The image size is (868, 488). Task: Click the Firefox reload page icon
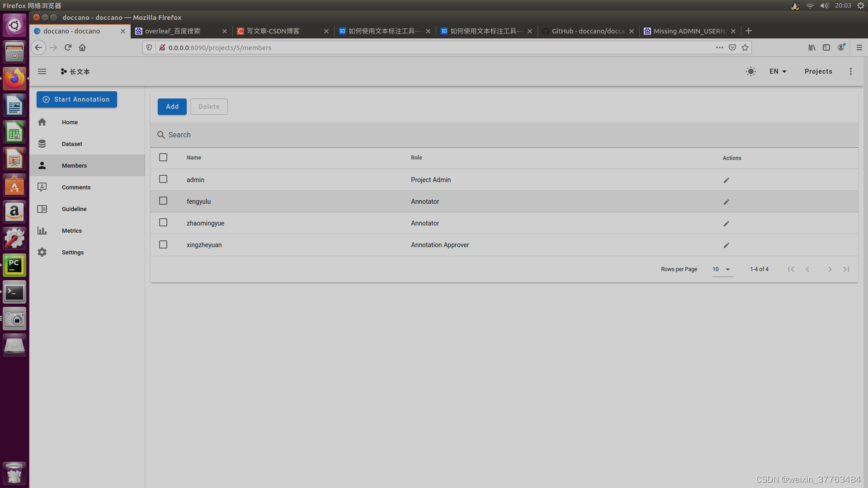point(68,47)
